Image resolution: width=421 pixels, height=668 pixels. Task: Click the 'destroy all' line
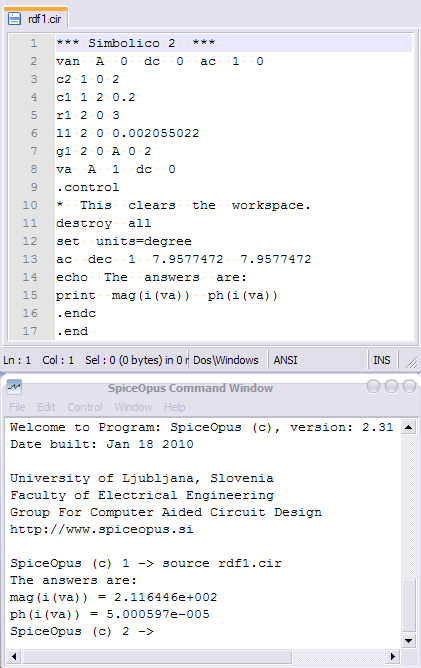pyautogui.click(x=104, y=223)
